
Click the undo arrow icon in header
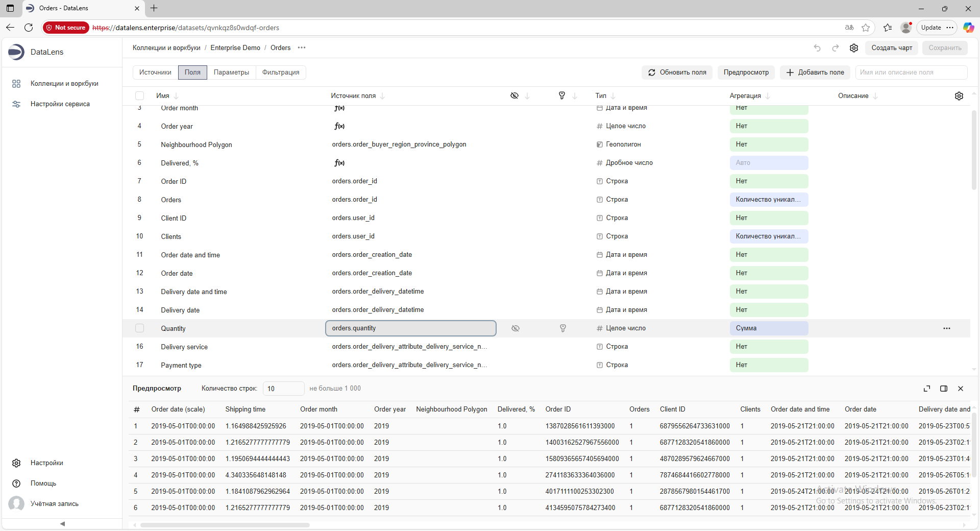click(x=817, y=48)
